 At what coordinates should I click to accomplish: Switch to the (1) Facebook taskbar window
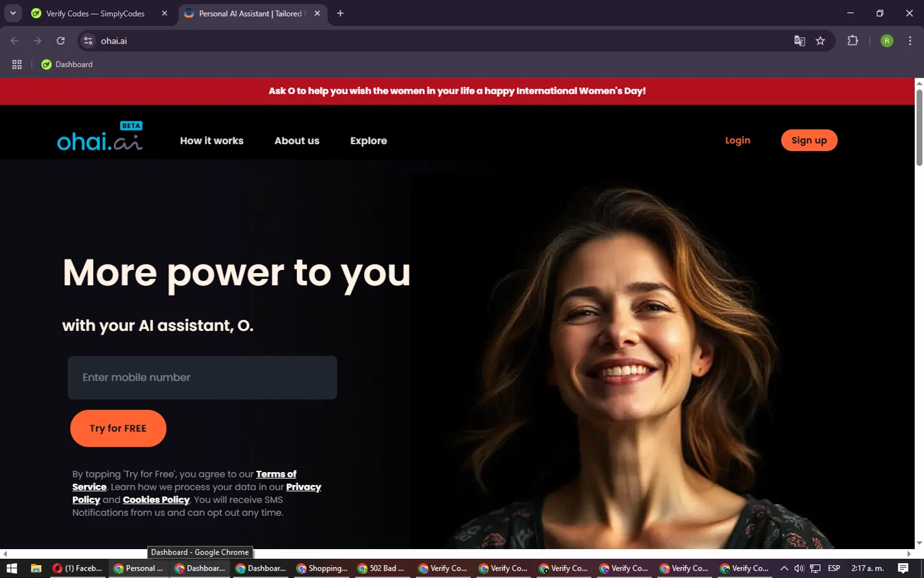coord(78,568)
